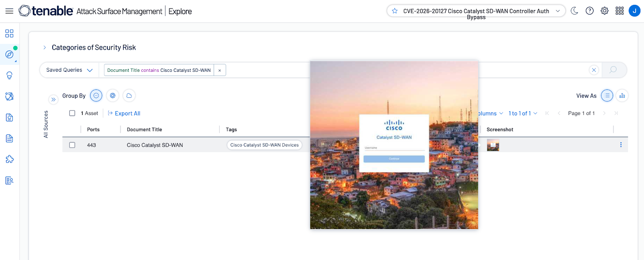Group by globe domain icon
Viewport: 644px width, 260px height.
point(113,96)
